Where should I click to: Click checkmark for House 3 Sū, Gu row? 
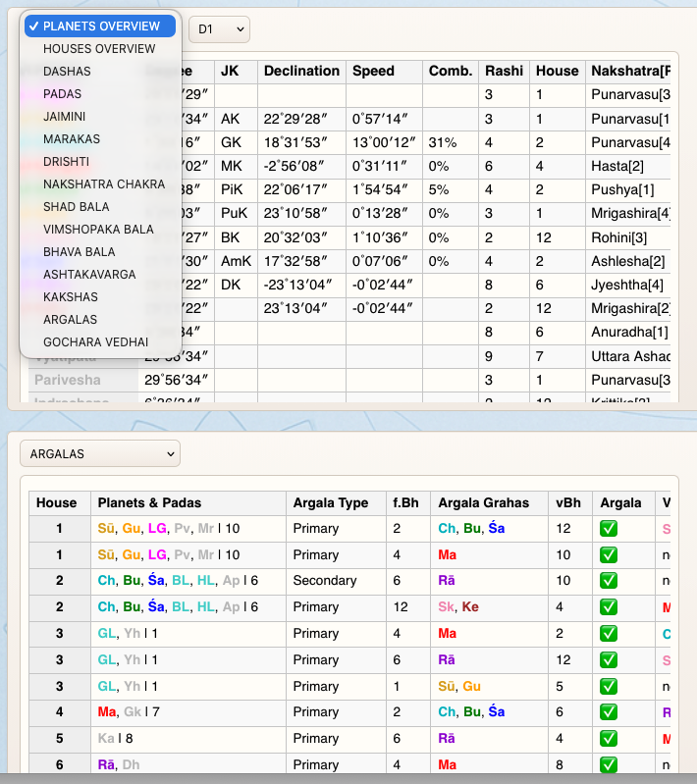(609, 686)
